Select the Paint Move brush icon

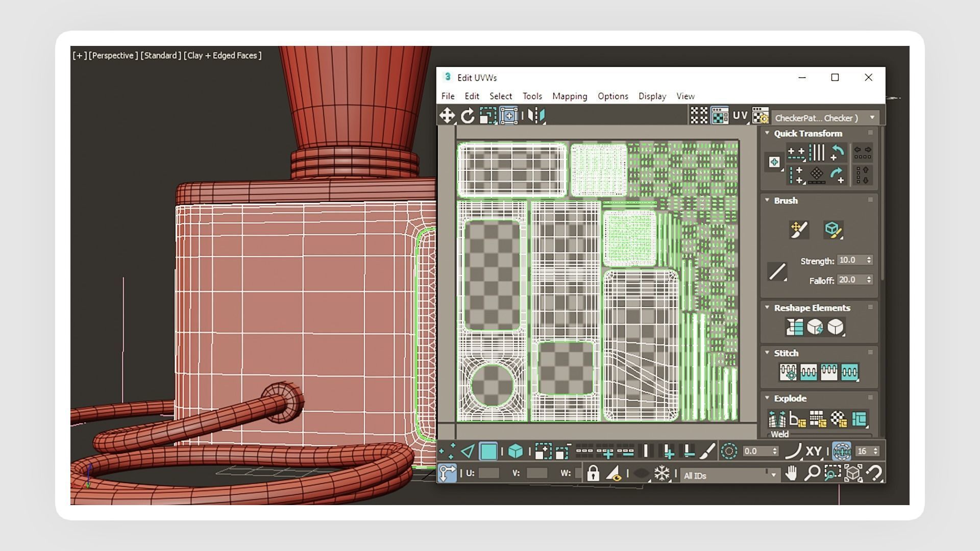pos(799,230)
